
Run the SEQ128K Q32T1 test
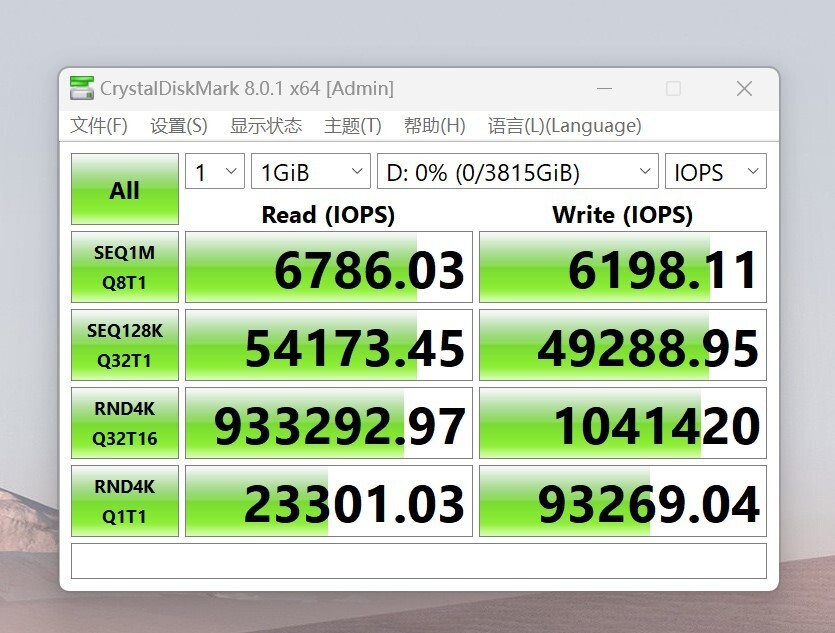[125, 345]
